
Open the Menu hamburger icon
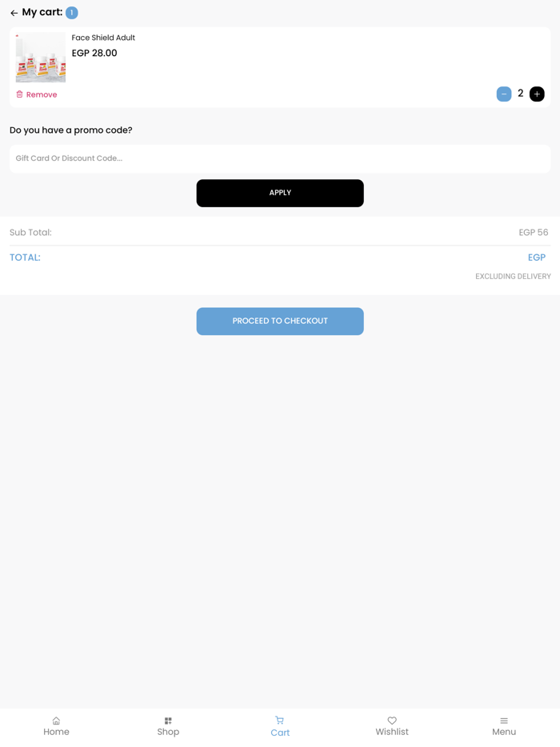click(x=504, y=721)
